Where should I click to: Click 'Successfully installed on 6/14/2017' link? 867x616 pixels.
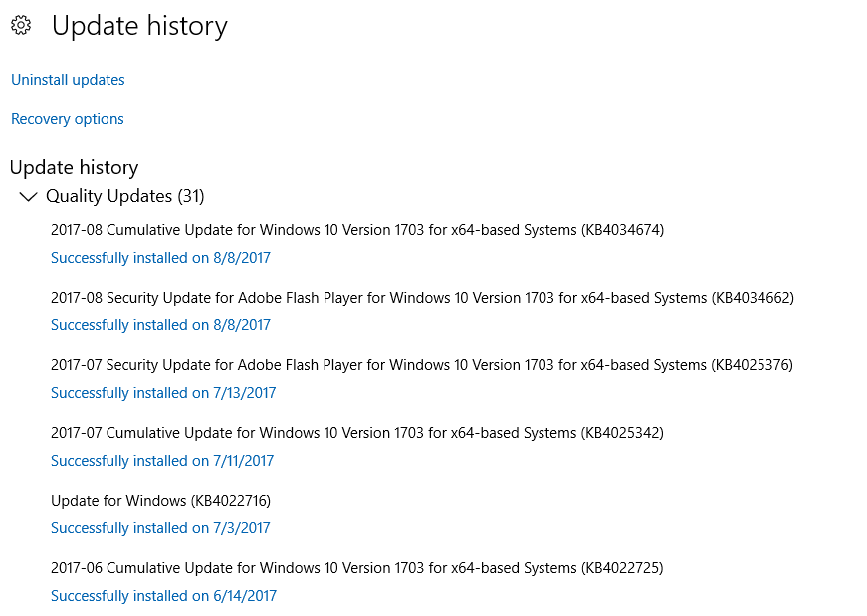[x=163, y=596]
